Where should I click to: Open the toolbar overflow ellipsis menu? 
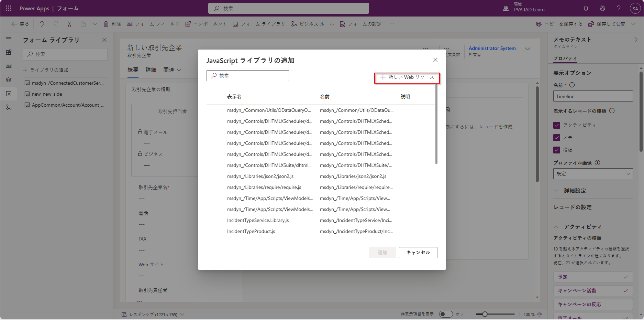click(x=391, y=24)
